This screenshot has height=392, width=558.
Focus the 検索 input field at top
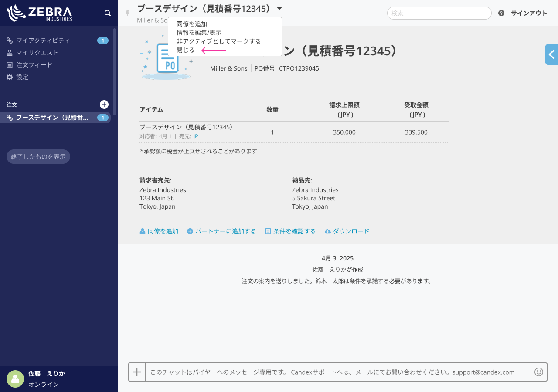point(439,13)
